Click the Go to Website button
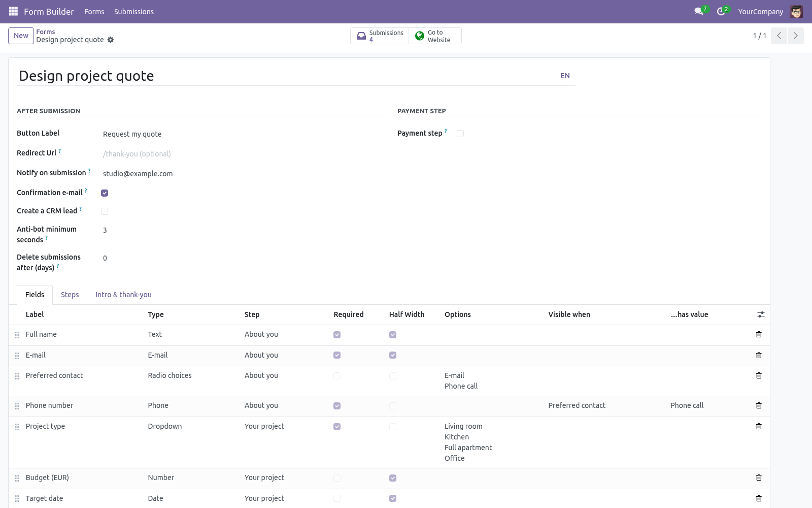The width and height of the screenshot is (812, 508). click(435, 36)
